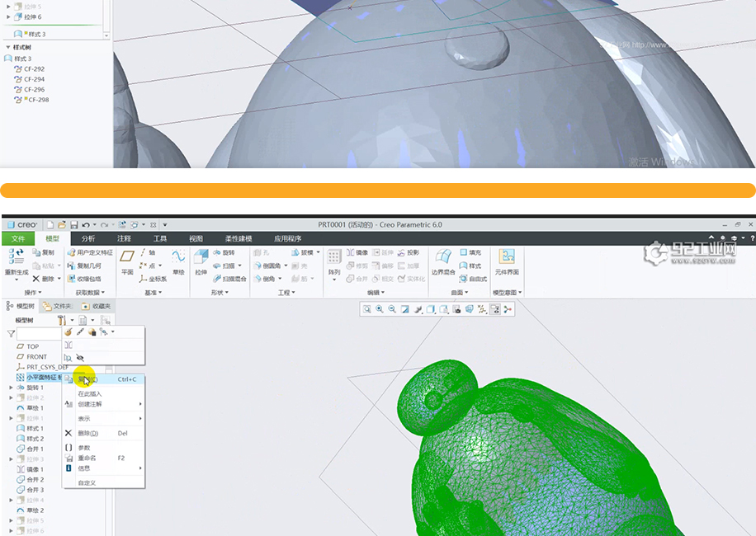Open the 形状 (Shapes) group dropdown

click(220, 292)
